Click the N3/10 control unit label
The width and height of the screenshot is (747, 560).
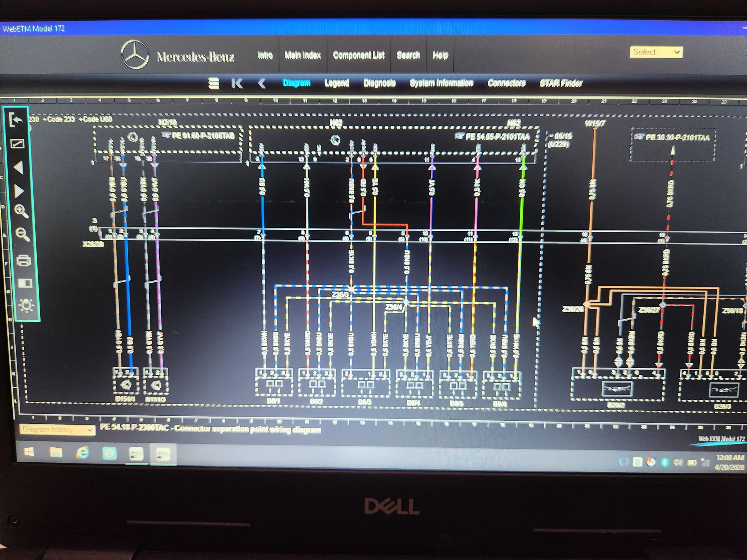[167, 122]
